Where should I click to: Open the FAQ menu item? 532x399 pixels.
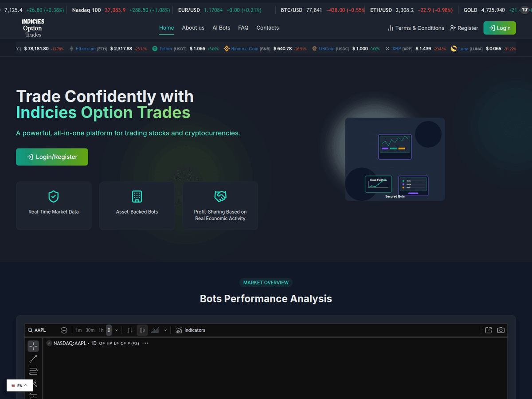click(243, 27)
